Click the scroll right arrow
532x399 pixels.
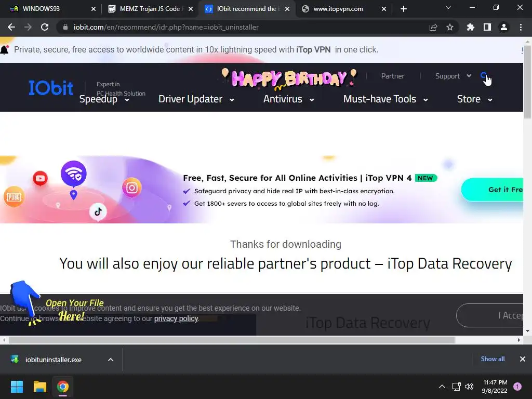pos(519,340)
